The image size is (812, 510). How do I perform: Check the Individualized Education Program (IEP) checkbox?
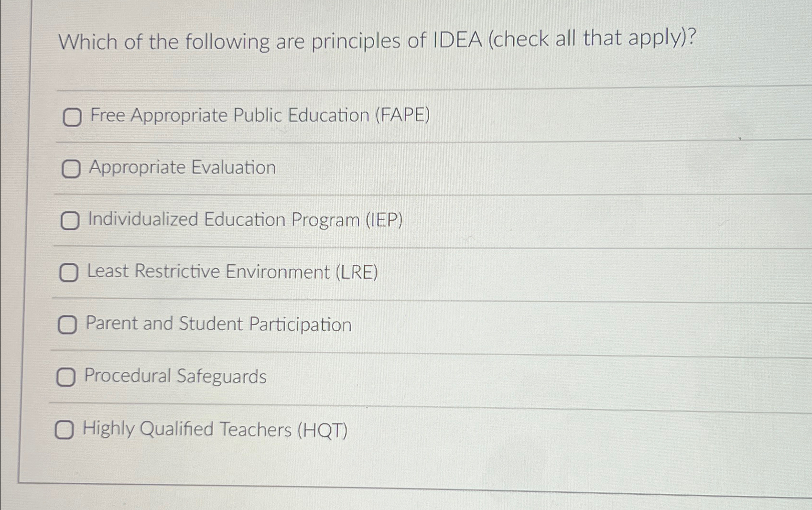click(x=71, y=221)
